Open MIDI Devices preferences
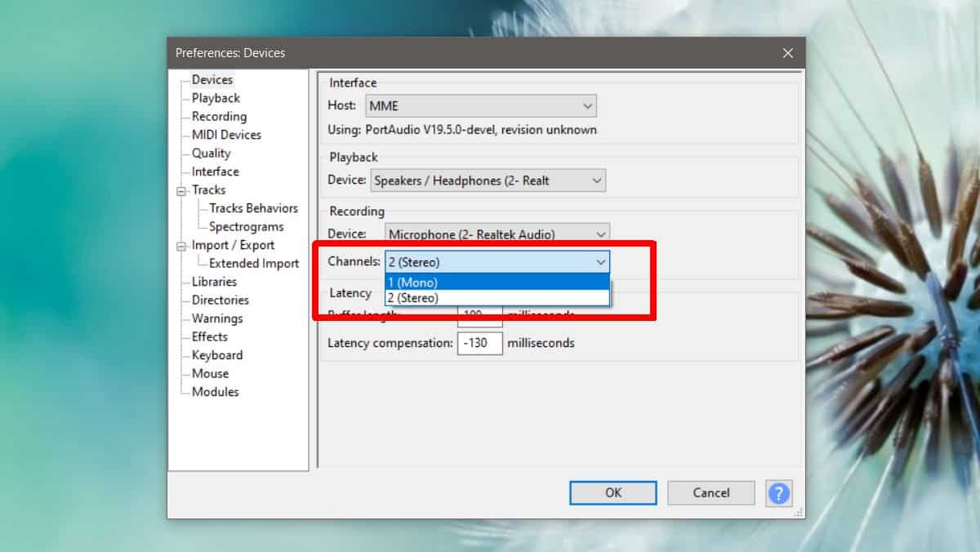 [x=226, y=135]
